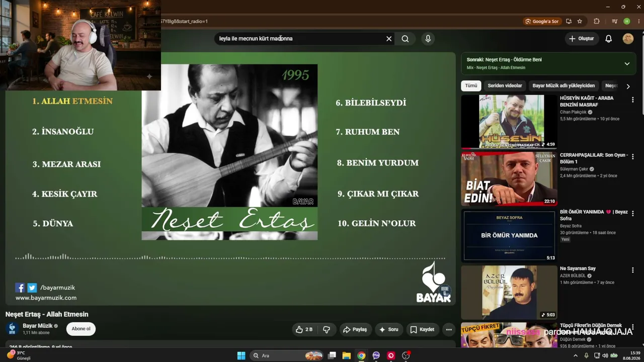
Task: Open the Bayar Müzik channel name link
Action: [x=38, y=326]
